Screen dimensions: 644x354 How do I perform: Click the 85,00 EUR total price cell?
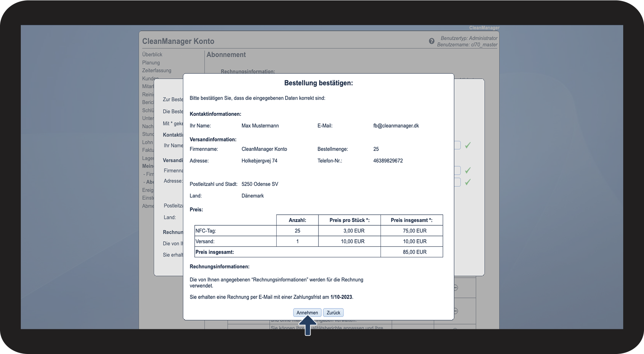(x=414, y=252)
